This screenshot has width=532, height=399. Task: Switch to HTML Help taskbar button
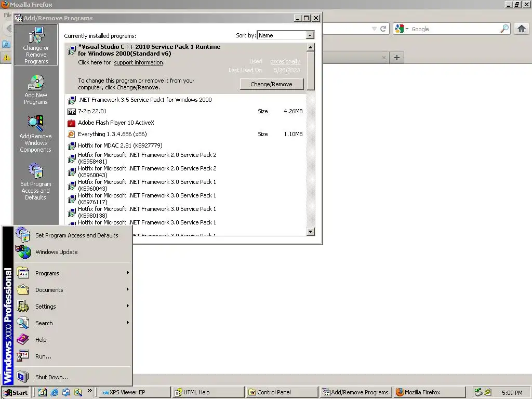point(208,393)
